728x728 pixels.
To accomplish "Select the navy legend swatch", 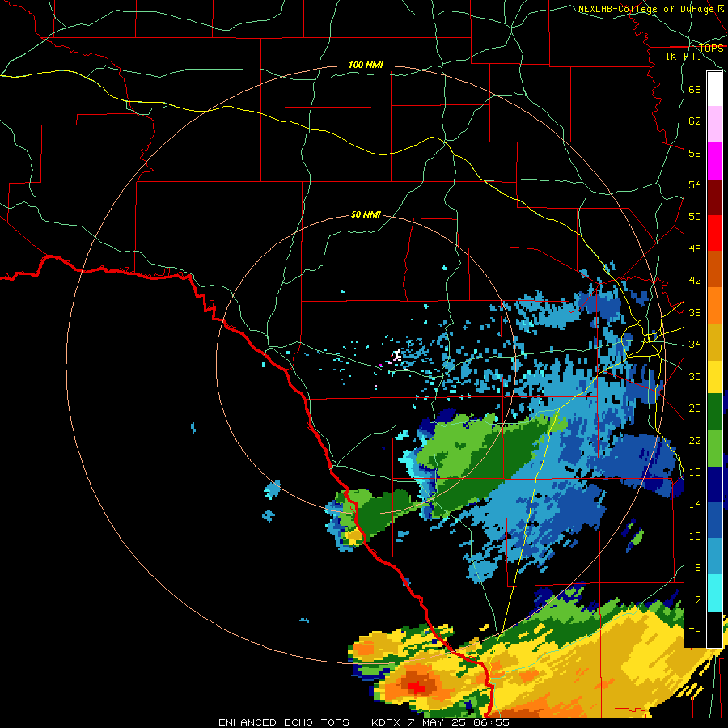I will [x=714, y=485].
